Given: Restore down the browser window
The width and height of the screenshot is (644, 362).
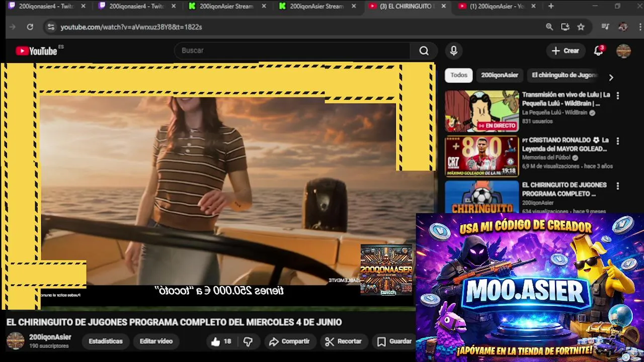Looking at the screenshot, I should pyautogui.click(x=617, y=6).
